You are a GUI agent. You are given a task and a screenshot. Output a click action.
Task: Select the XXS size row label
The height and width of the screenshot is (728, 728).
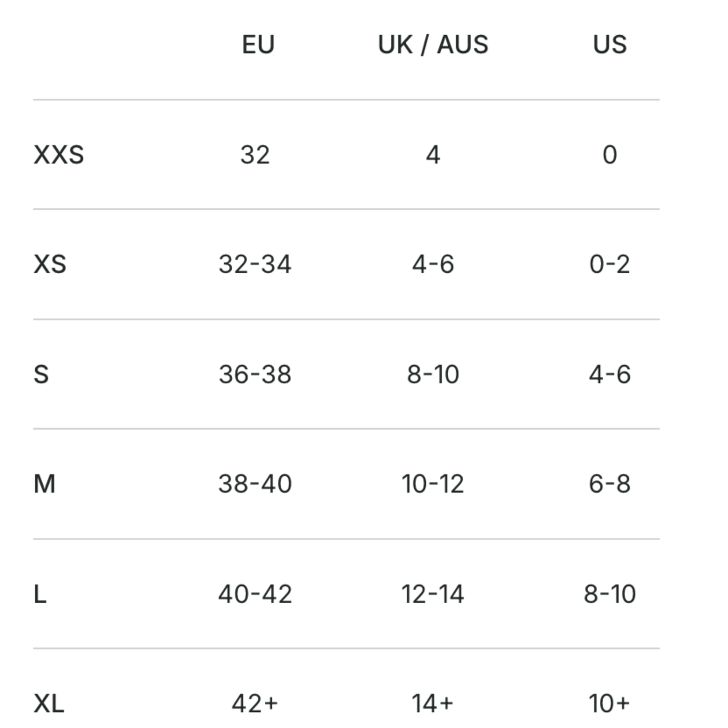click(x=59, y=155)
